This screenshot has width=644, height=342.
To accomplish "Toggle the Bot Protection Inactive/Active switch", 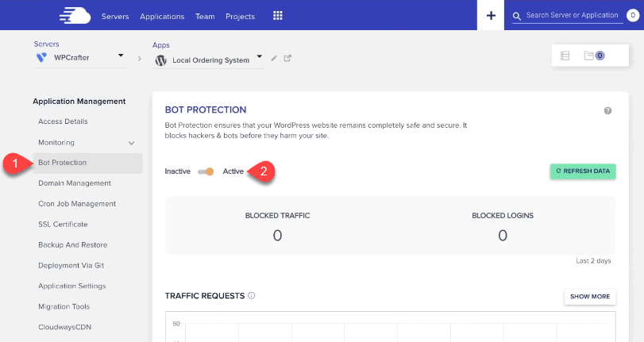I will [206, 171].
